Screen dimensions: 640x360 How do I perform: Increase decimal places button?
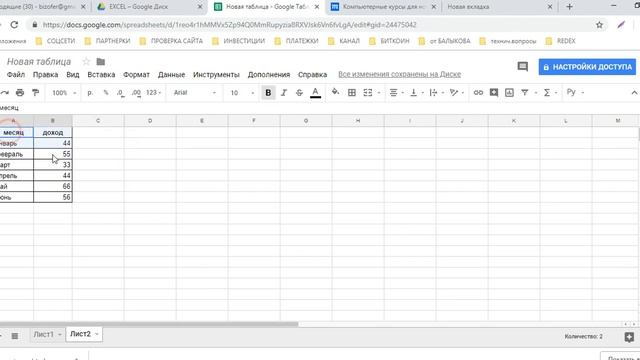[x=136, y=93]
